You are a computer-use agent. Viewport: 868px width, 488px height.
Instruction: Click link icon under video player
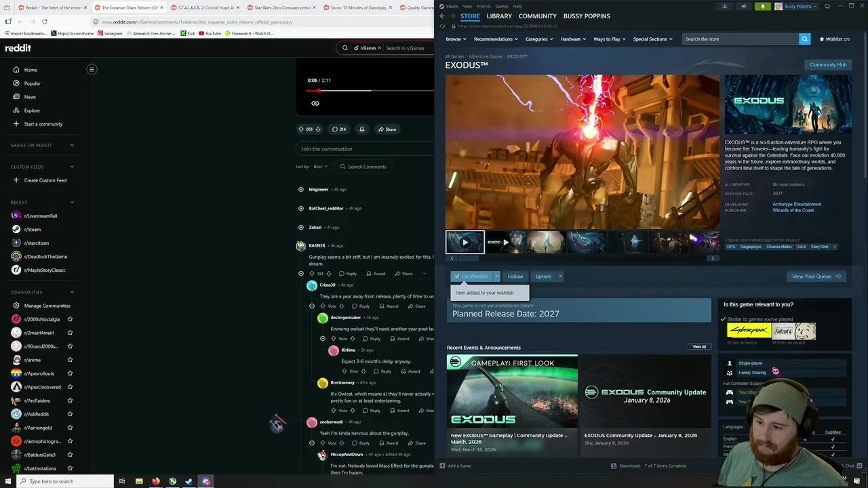coord(315,104)
